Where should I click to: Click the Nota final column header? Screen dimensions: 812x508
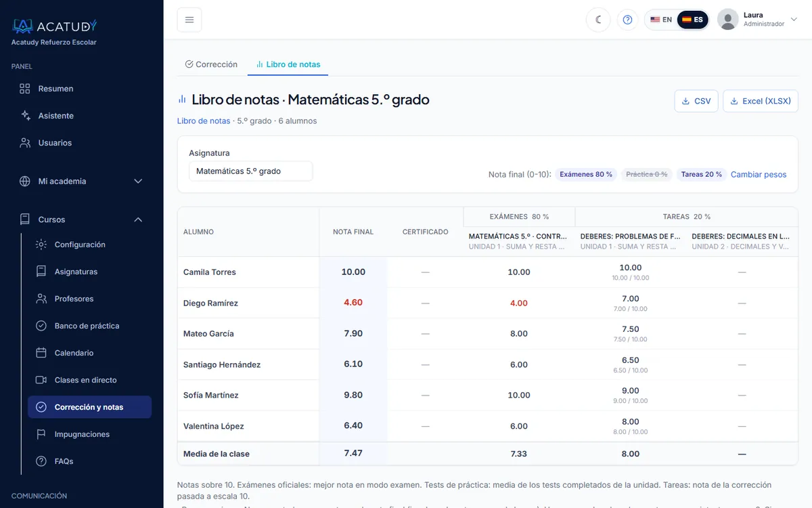[x=353, y=232]
